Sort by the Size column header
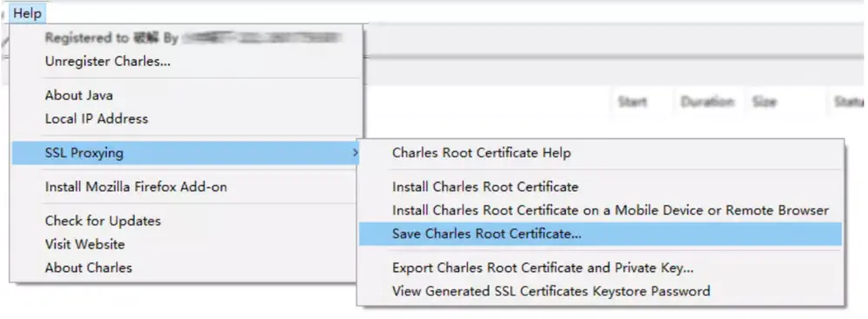 click(764, 102)
